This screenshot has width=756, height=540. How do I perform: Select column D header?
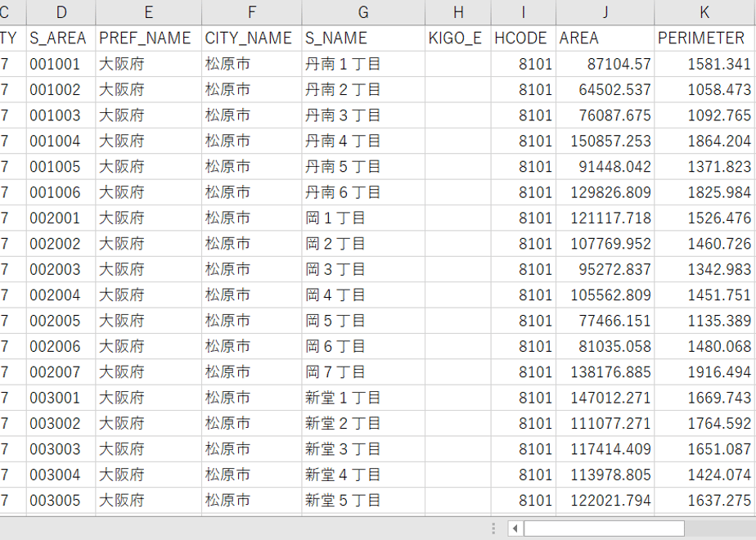[x=61, y=12]
